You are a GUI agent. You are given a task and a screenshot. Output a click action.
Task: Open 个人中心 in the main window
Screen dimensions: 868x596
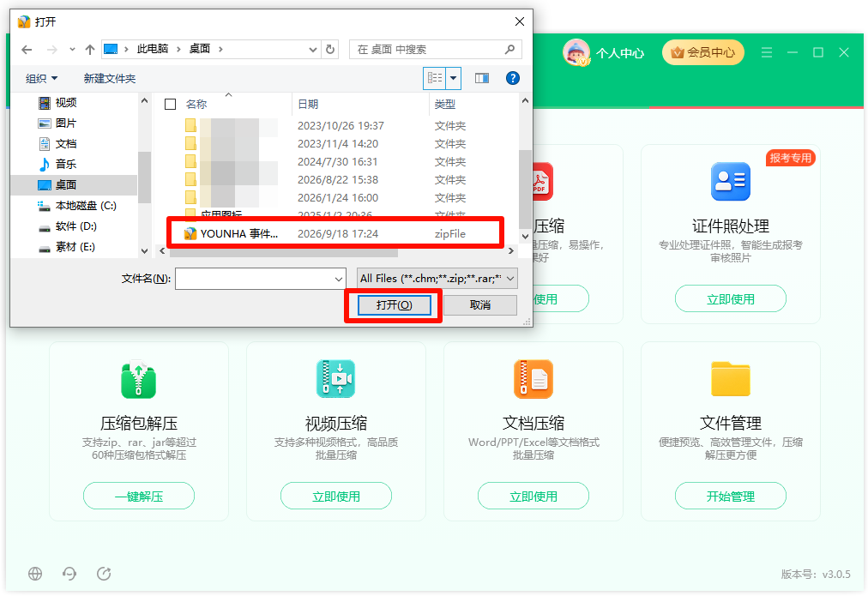(620, 53)
